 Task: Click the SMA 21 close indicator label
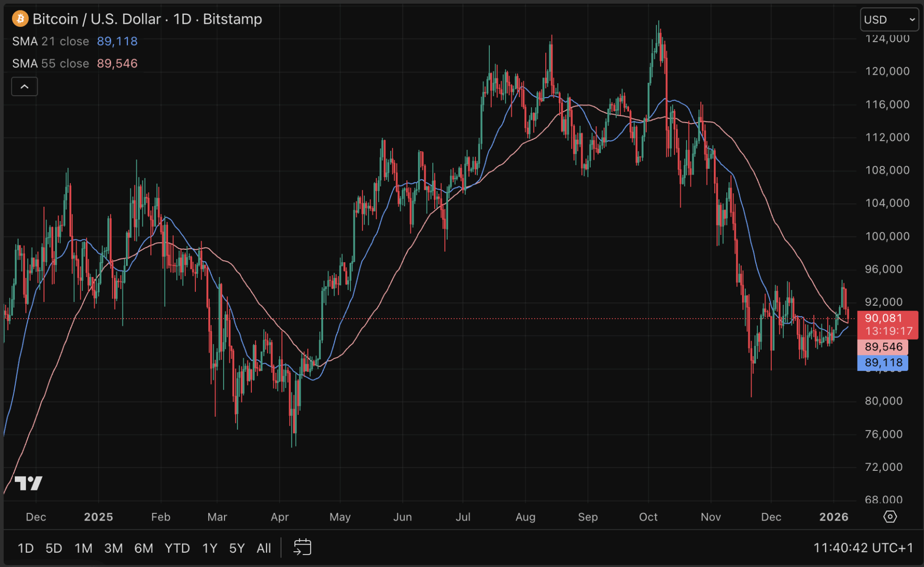point(51,41)
